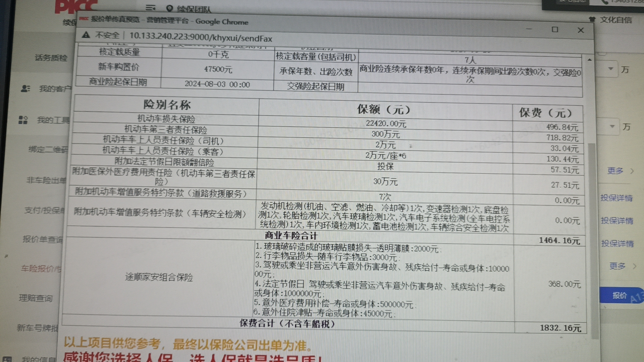Image resolution: width=644 pixels, height=362 pixels.
Task: Click the insecure-site warning icon in address bar
Action: point(86,35)
